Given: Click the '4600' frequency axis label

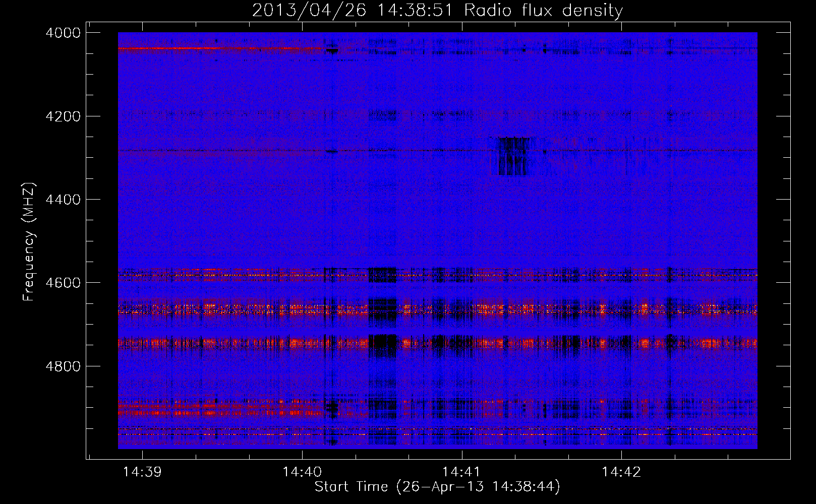Looking at the screenshot, I should [63, 283].
